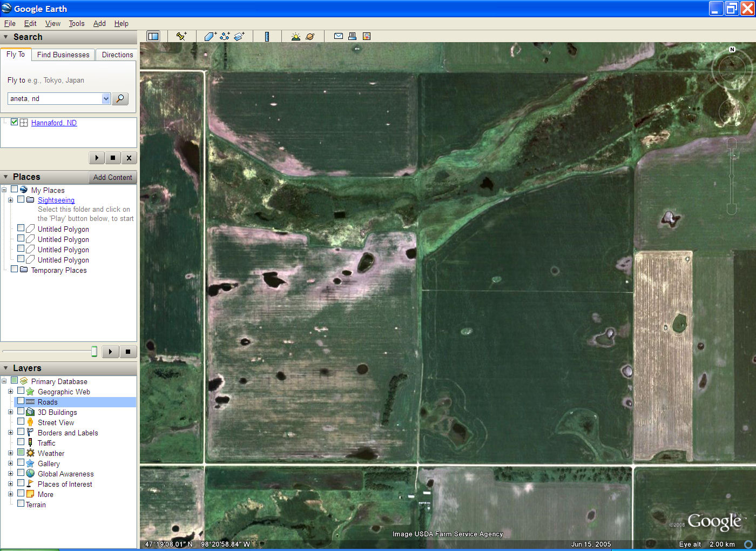Click the Google Earth title bar icon
Image resolution: width=756 pixels, height=551 pixels.
pyautogui.click(x=6, y=8)
